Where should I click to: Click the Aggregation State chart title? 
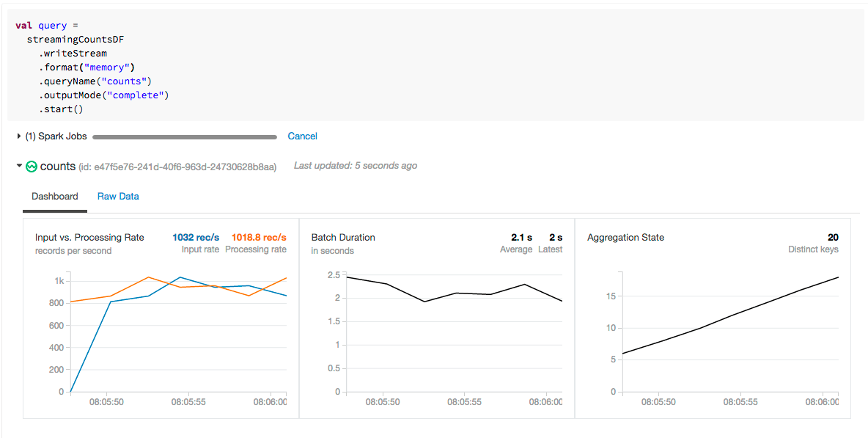pos(625,238)
